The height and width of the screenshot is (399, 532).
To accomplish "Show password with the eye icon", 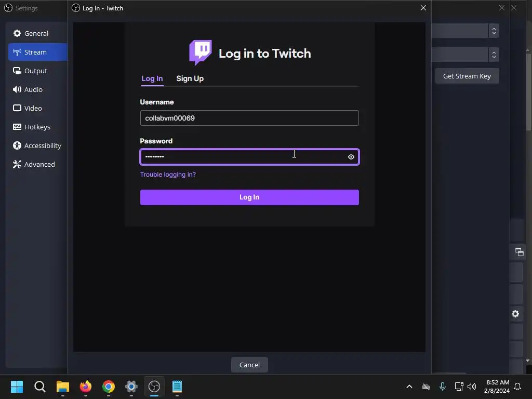I will click(x=351, y=157).
